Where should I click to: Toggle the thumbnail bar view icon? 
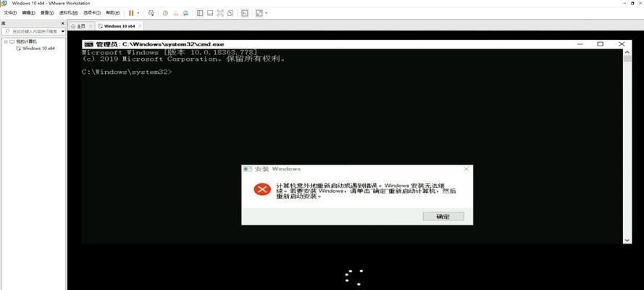[210, 13]
